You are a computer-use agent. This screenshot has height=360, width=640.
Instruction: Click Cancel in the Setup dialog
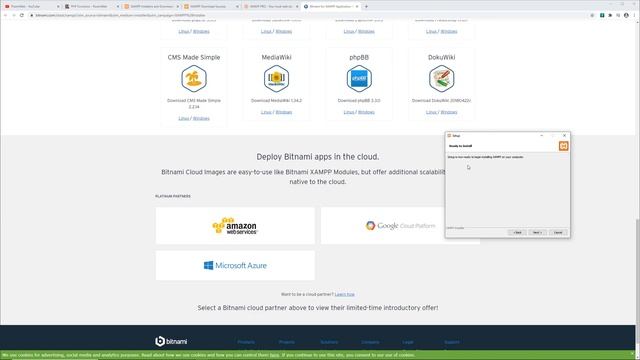tap(558, 232)
